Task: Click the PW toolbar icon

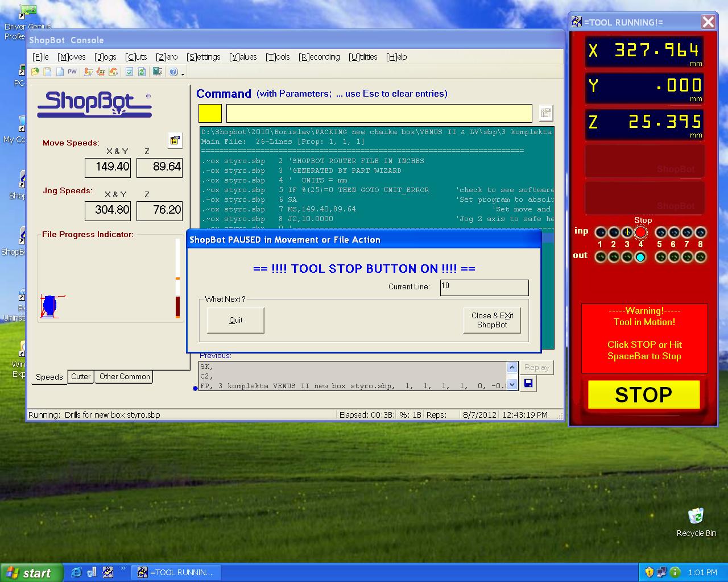Action: tap(72, 72)
